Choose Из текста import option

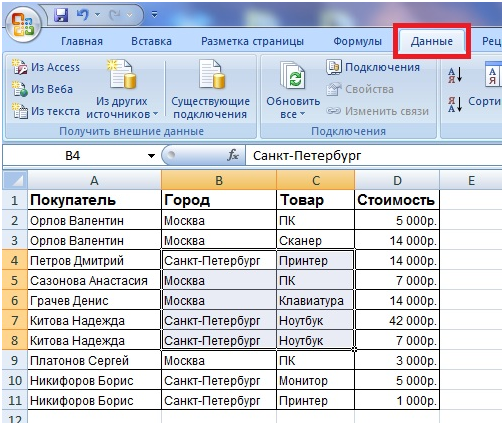pyautogui.click(x=46, y=111)
